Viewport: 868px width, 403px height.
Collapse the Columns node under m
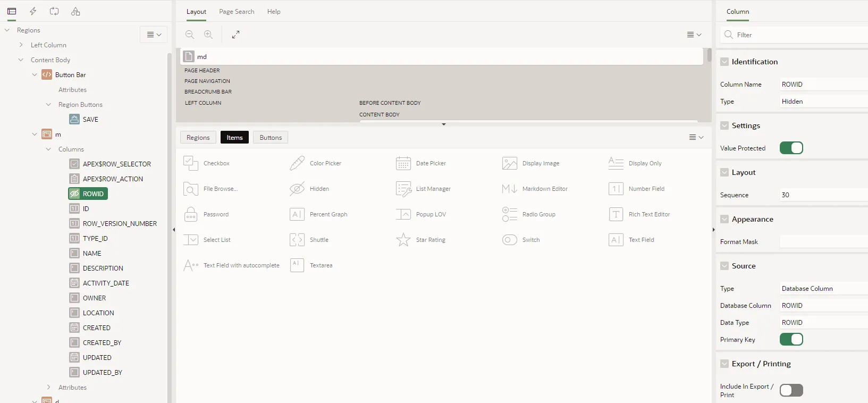point(48,149)
